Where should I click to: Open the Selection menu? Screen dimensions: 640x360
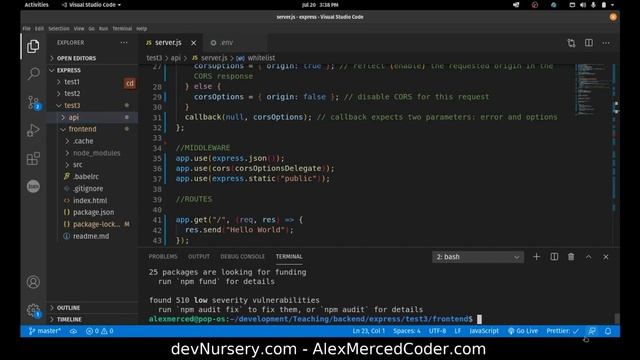tap(59, 29)
